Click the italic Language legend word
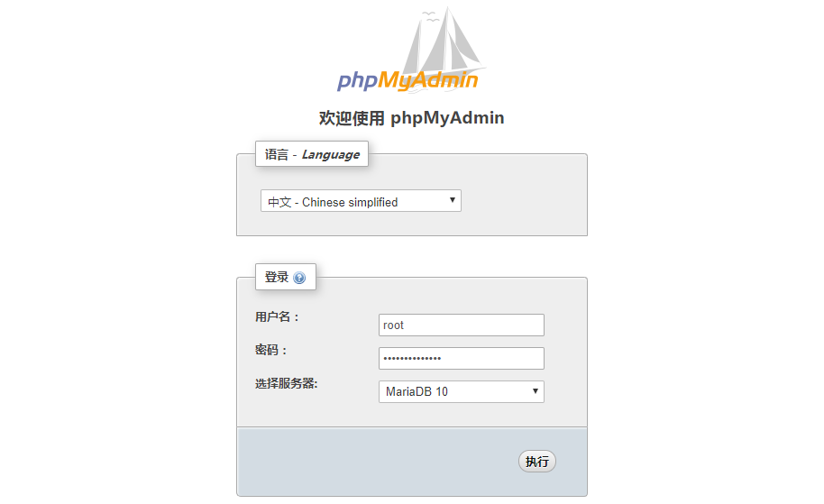The image size is (824, 504). tap(330, 154)
